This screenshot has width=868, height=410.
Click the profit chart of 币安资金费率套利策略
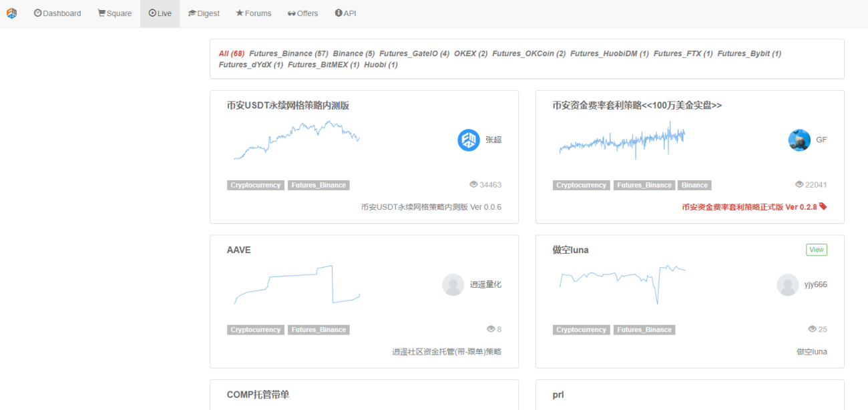pos(622,140)
